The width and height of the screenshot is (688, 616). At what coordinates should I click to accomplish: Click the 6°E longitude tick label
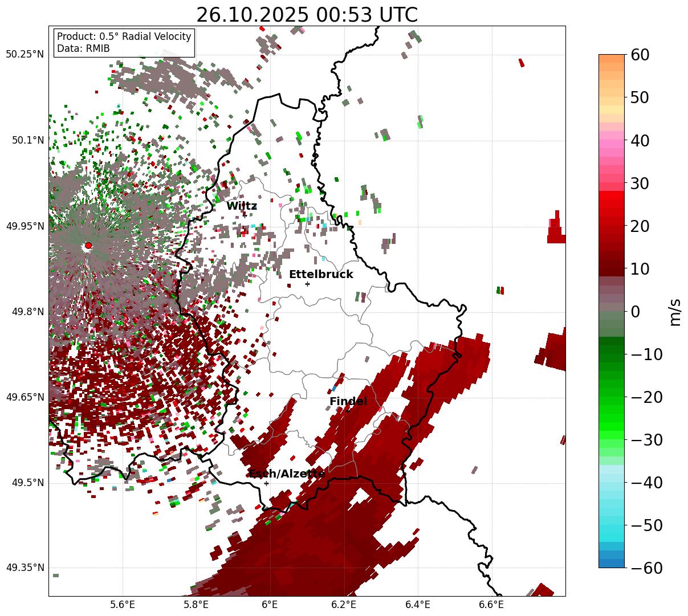click(270, 605)
